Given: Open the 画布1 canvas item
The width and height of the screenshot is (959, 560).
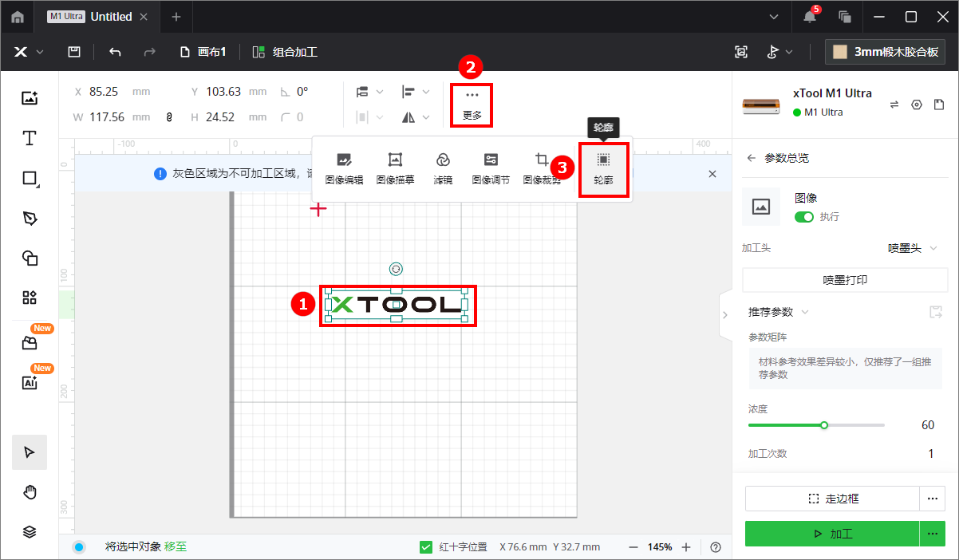Looking at the screenshot, I should click(x=203, y=52).
